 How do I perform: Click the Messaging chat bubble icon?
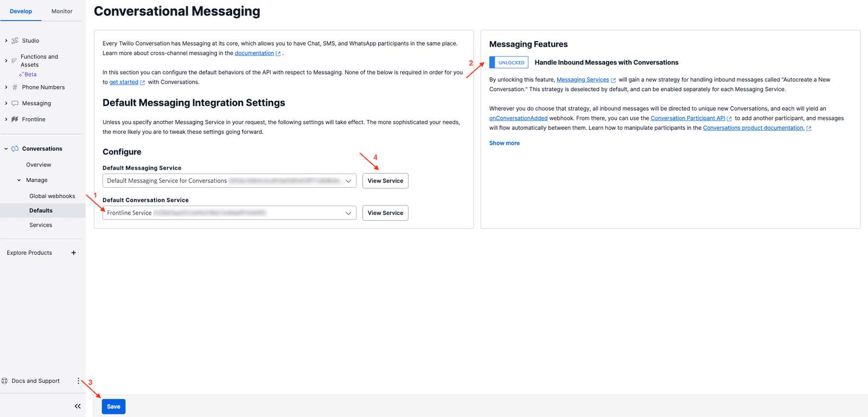pyautogui.click(x=15, y=103)
